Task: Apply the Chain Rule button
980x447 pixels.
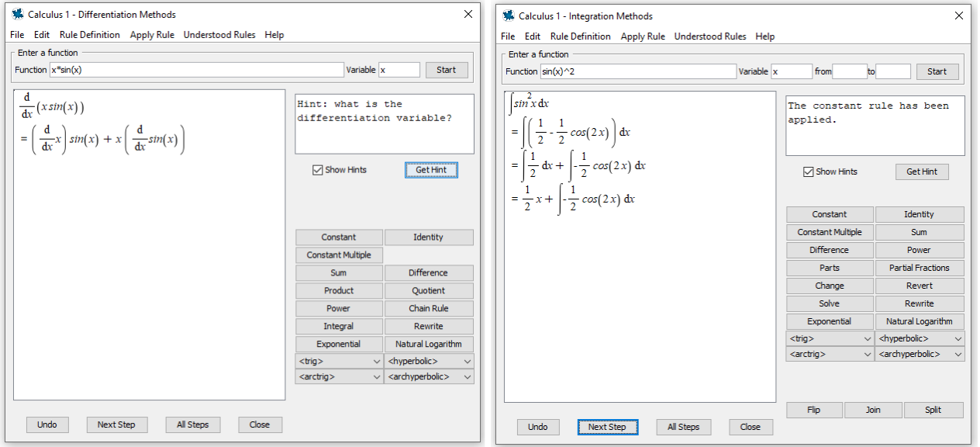Action: 428,308
